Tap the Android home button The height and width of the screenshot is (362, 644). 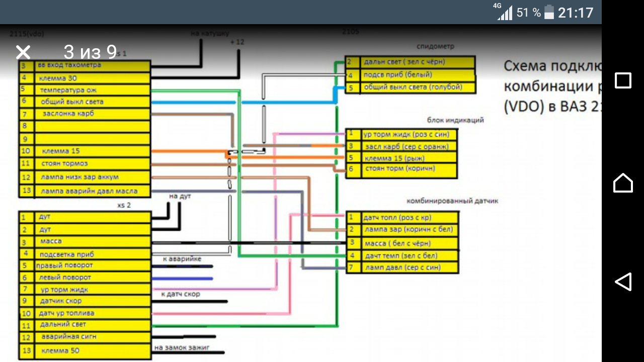point(623,183)
